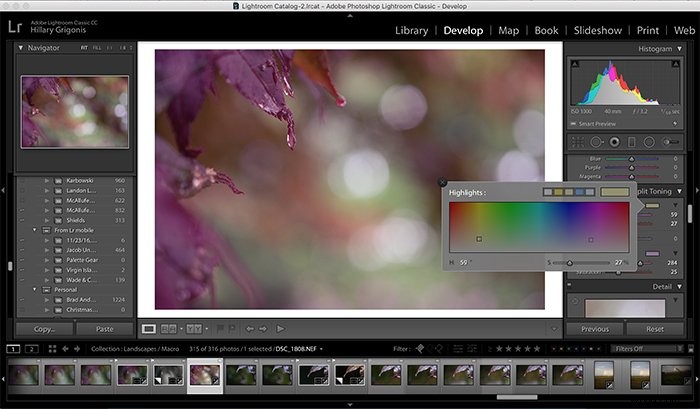Close the Highlights color picker
The width and height of the screenshot is (700, 409).
click(x=442, y=182)
